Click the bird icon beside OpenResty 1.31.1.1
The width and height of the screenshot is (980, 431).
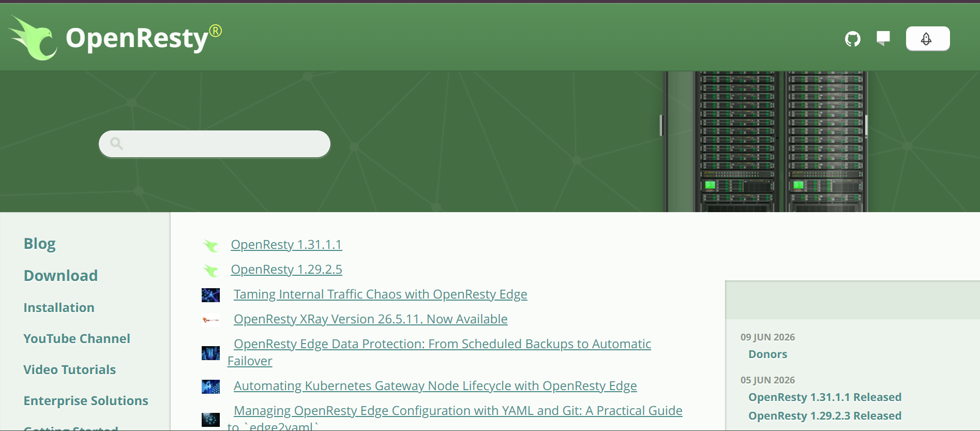[x=210, y=245]
